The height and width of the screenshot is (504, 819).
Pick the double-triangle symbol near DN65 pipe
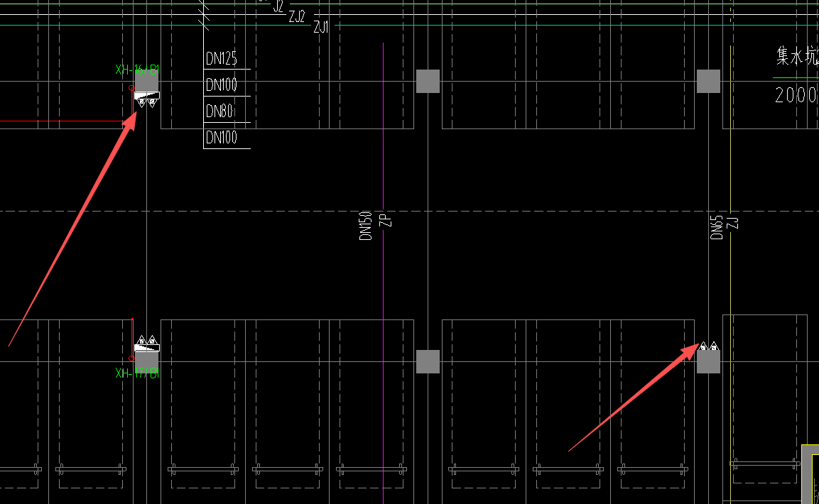click(708, 346)
